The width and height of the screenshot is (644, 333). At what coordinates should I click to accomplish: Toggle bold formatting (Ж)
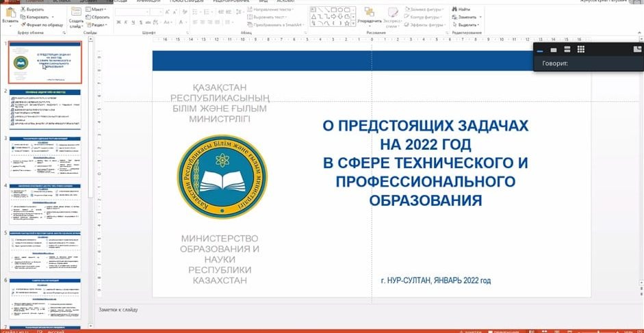click(x=118, y=22)
